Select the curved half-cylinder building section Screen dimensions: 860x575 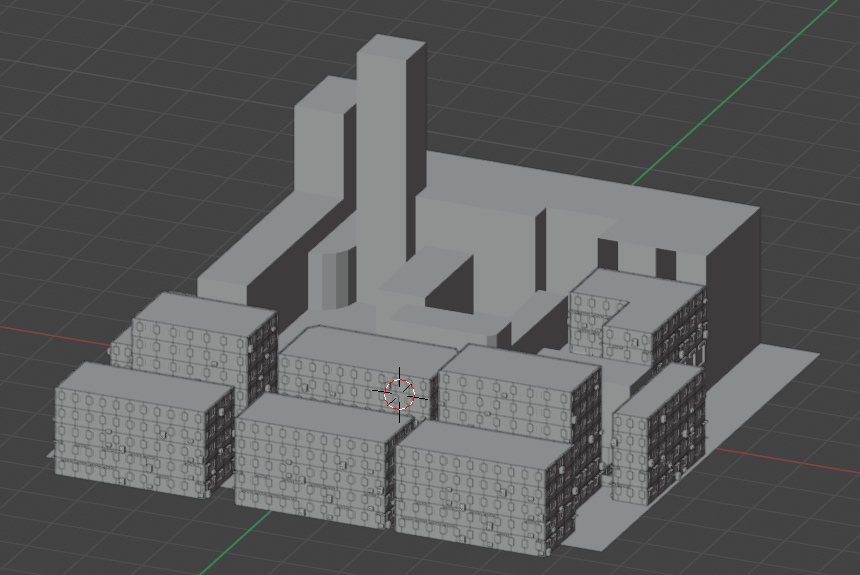(x=335, y=280)
